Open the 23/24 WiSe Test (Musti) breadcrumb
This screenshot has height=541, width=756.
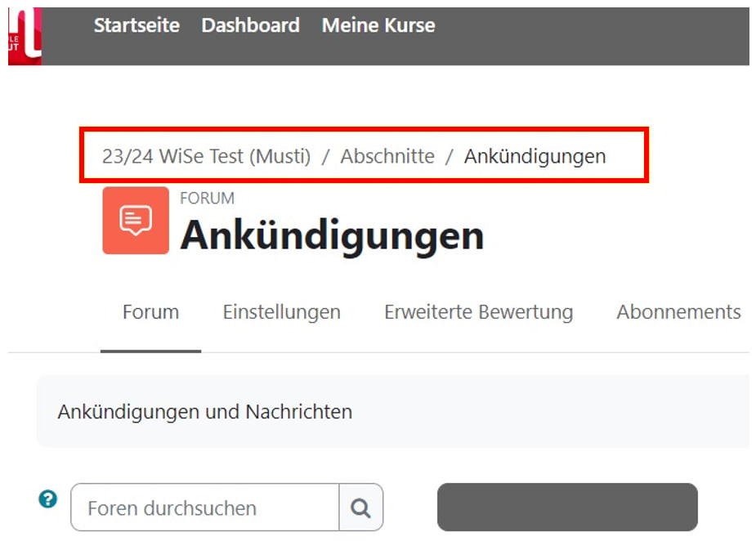[x=206, y=156]
